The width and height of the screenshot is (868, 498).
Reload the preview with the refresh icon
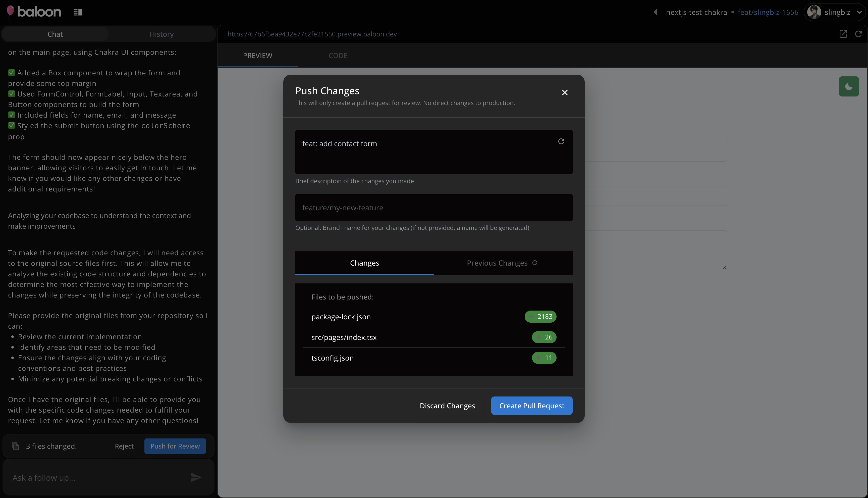(858, 34)
